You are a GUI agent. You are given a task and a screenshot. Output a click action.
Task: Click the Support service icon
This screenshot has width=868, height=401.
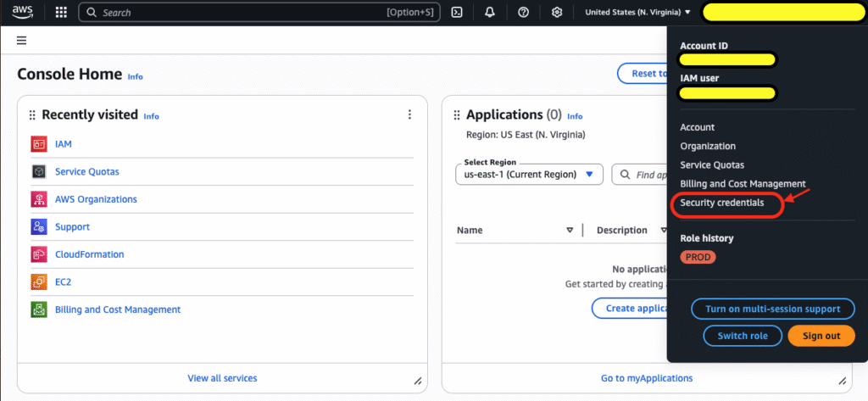tap(39, 226)
